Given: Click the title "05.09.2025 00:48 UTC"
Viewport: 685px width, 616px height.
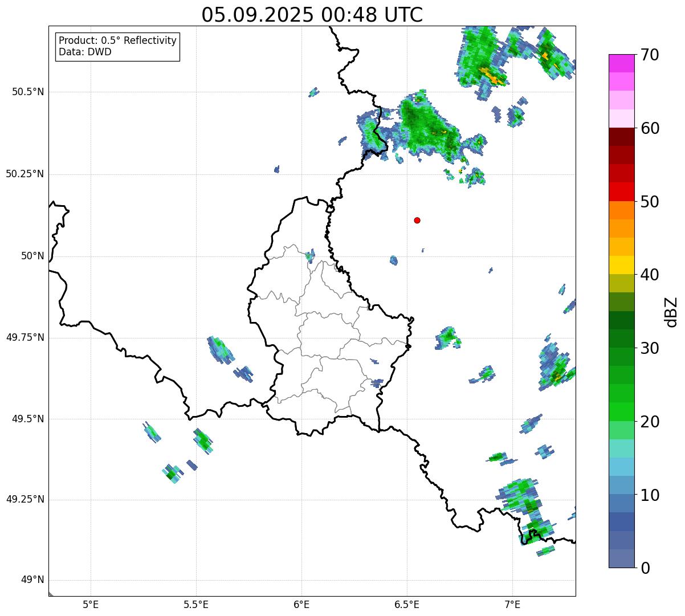Looking at the screenshot, I should point(312,15).
